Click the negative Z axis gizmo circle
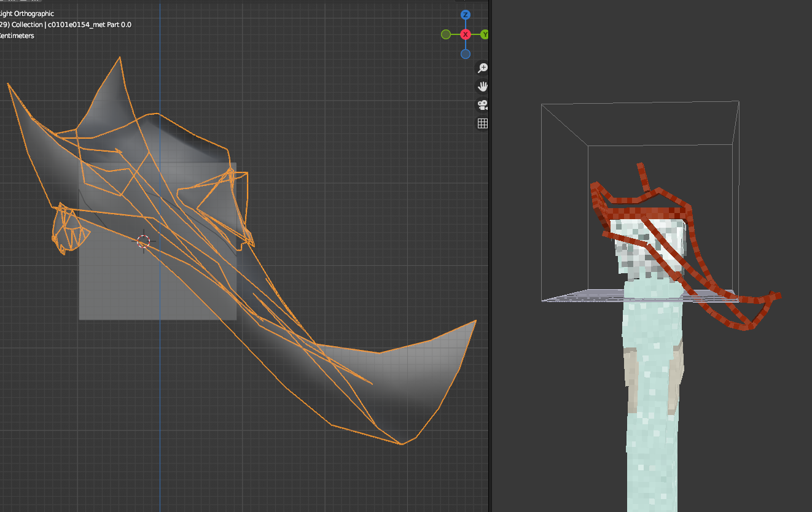 (466, 54)
